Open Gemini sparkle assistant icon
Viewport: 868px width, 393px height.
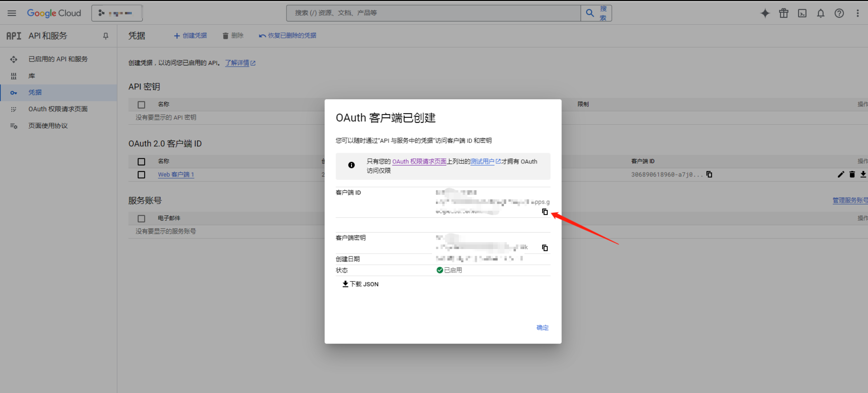tap(765, 13)
